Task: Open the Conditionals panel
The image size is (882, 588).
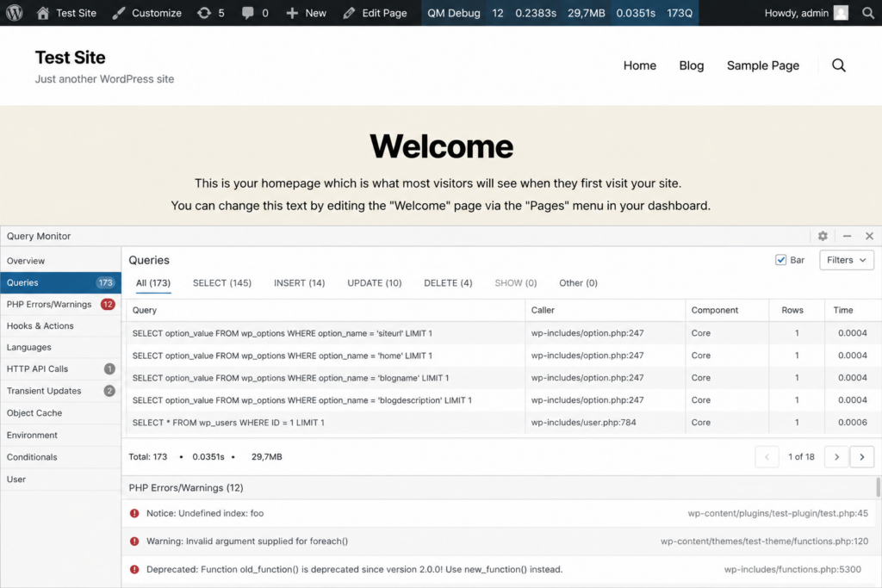Action: click(61, 457)
